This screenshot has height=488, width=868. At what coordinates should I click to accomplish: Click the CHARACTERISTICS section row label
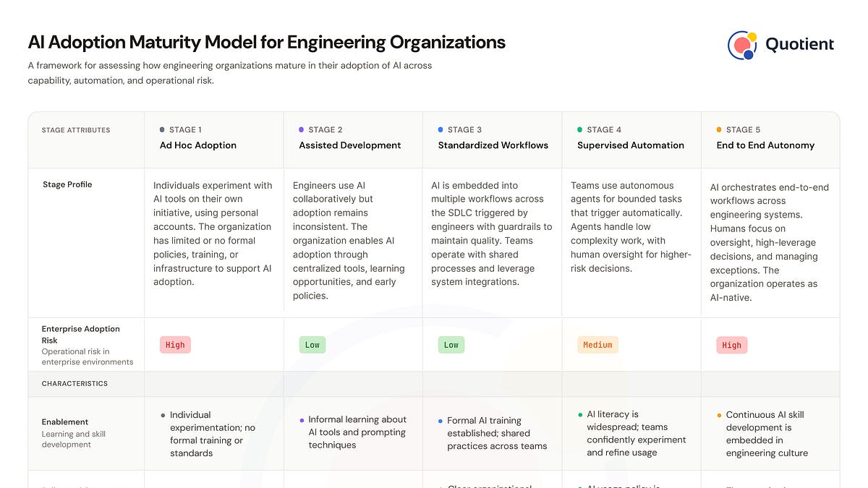coord(75,384)
